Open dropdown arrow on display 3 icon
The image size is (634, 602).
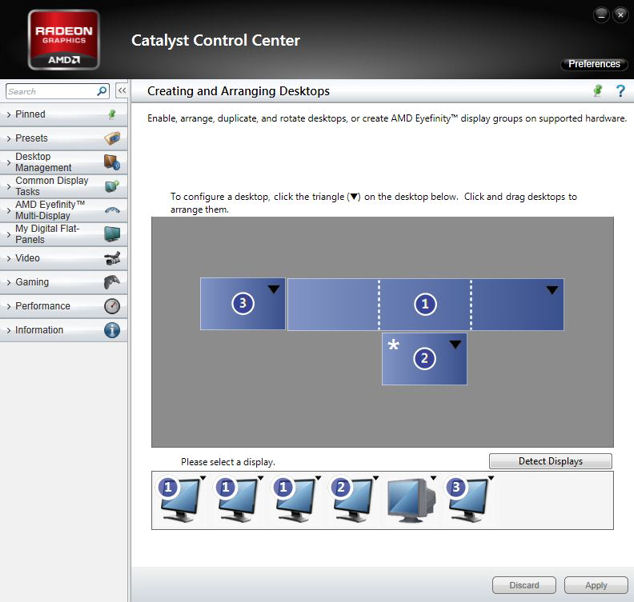[x=491, y=478]
